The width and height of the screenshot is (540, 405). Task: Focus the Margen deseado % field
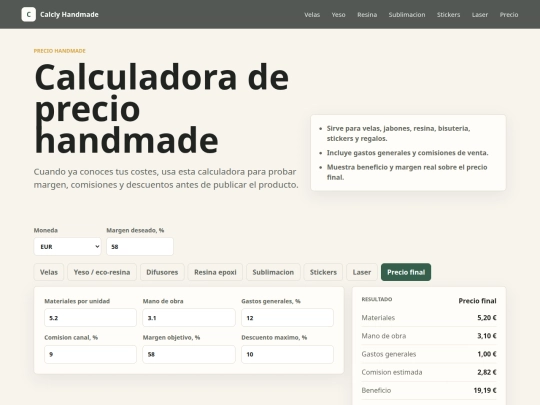pos(140,247)
